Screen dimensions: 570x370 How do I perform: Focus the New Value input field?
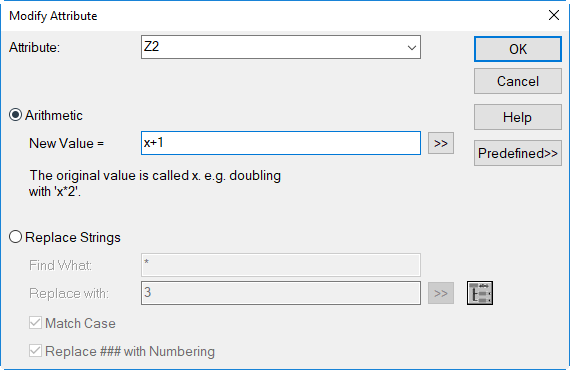[x=281, y=143]
